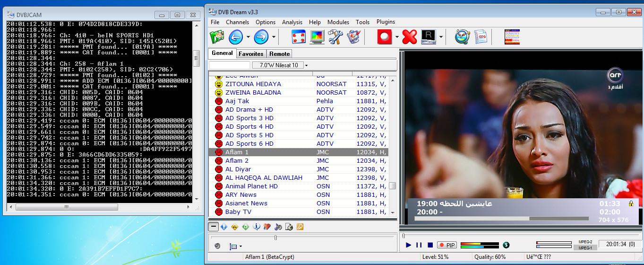Open the smiley globe toolbar icon
Viewport: 644px width, 265px height.
pos(462,37)
